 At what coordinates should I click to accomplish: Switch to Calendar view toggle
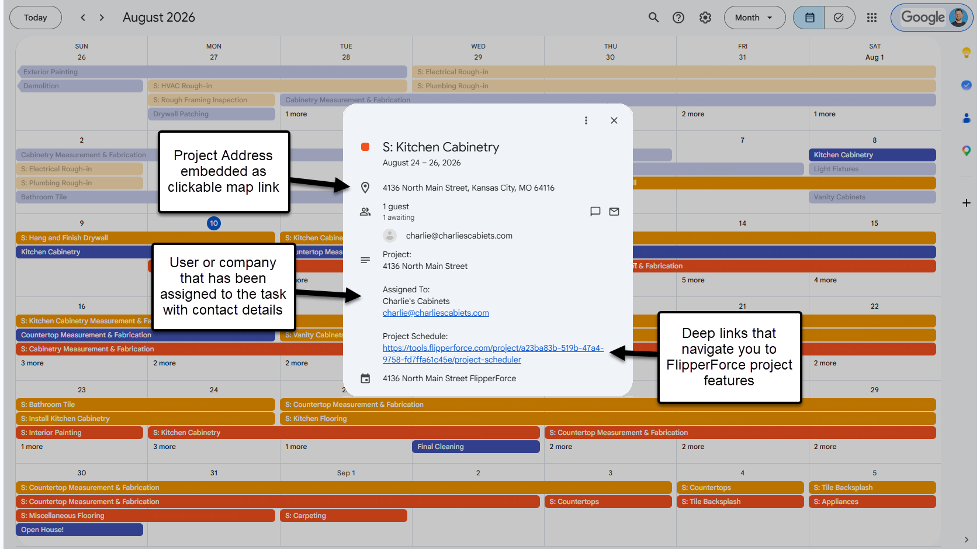coord(809,18)
